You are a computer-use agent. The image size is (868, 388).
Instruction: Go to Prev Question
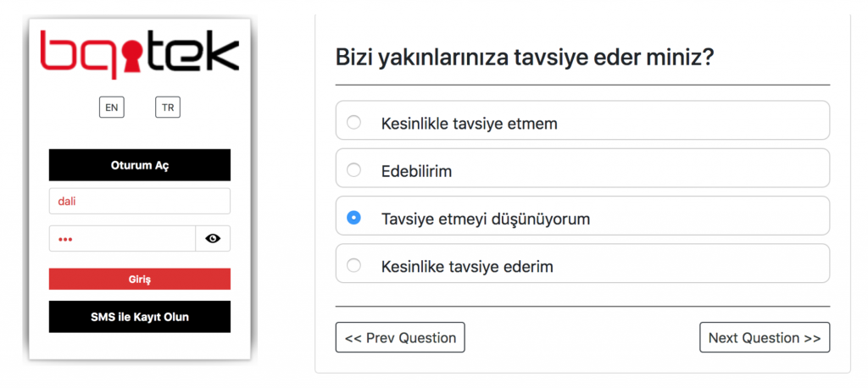tap(400, 338)
